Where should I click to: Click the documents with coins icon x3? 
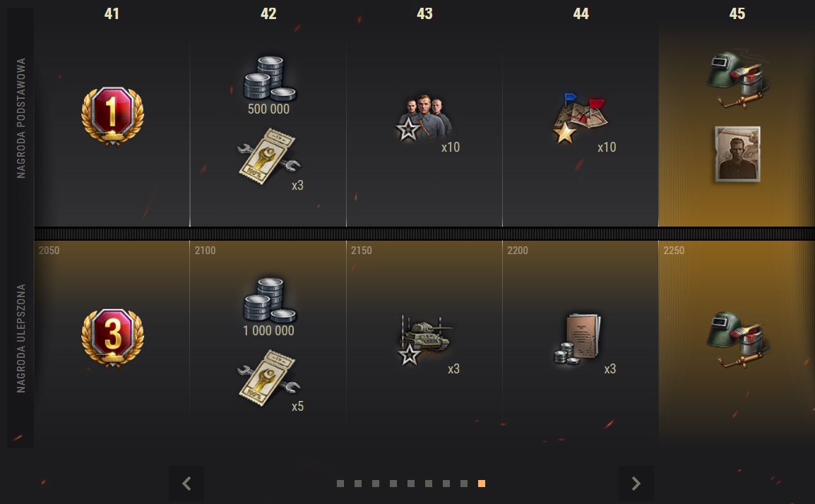click(x=578, y=338)
